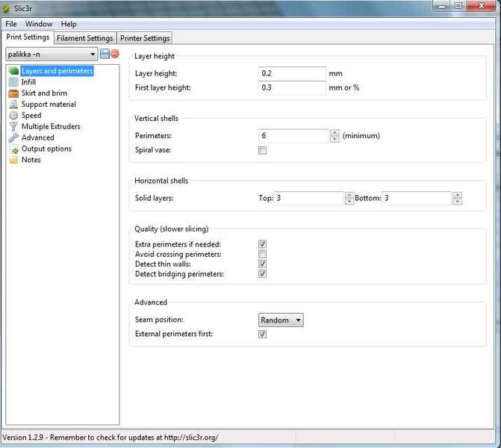This screenshot has width=501, height=448.
Task: Click the Multiple Extruders funnel icon
Action: [x=13, y=126]
